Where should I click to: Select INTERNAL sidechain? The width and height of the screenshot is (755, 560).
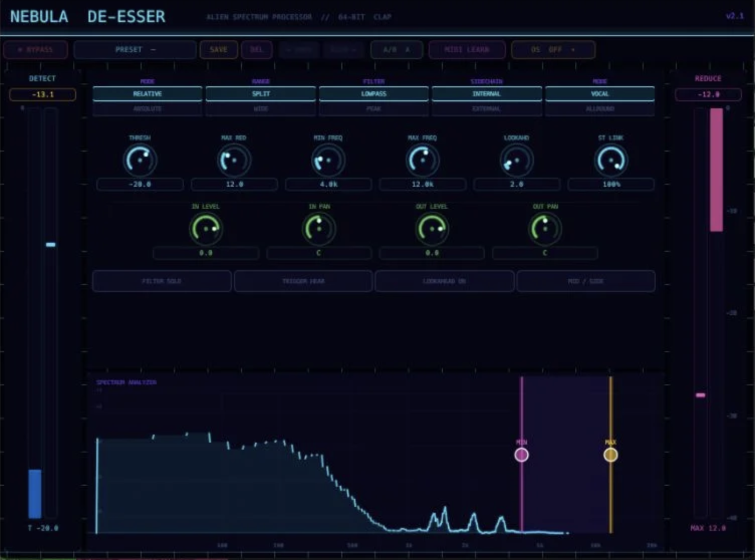(486, 94)
